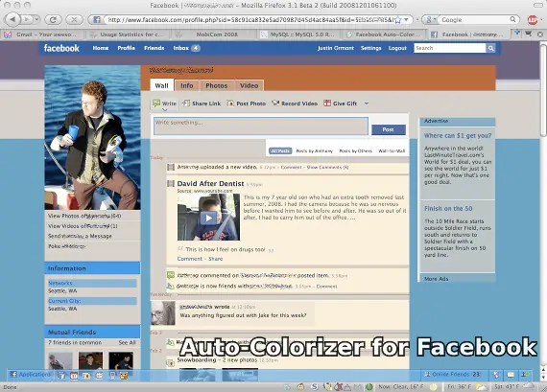The image size is (547, 392).
Task: Click Where can $1 get you ad
Action: pyautogui.click(x=458, y=135)
